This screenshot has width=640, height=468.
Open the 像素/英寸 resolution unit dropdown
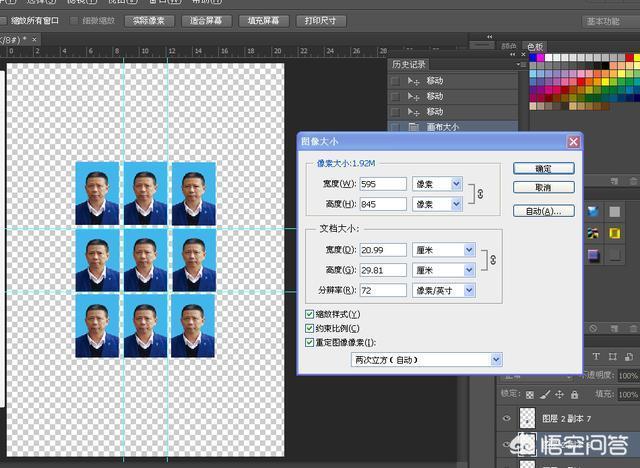click(x=444, y=291)
